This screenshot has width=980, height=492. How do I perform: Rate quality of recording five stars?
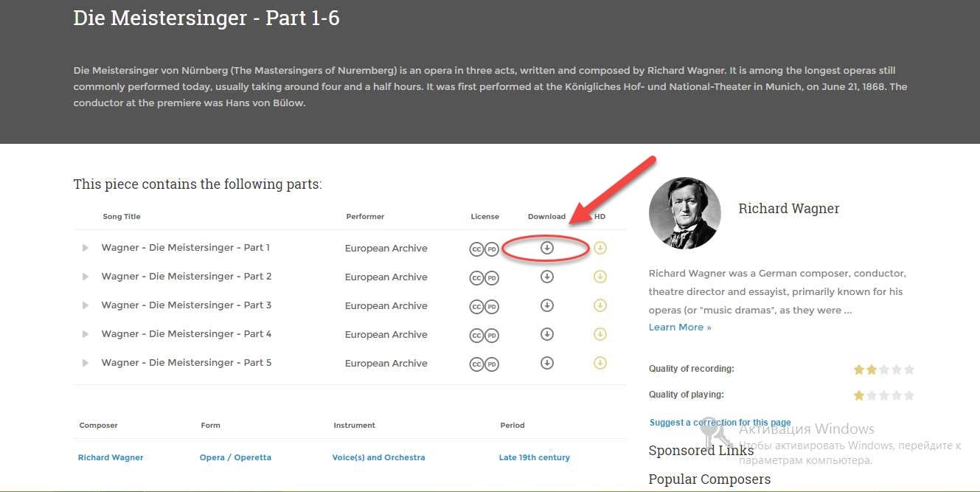click(x=909, y=370)
